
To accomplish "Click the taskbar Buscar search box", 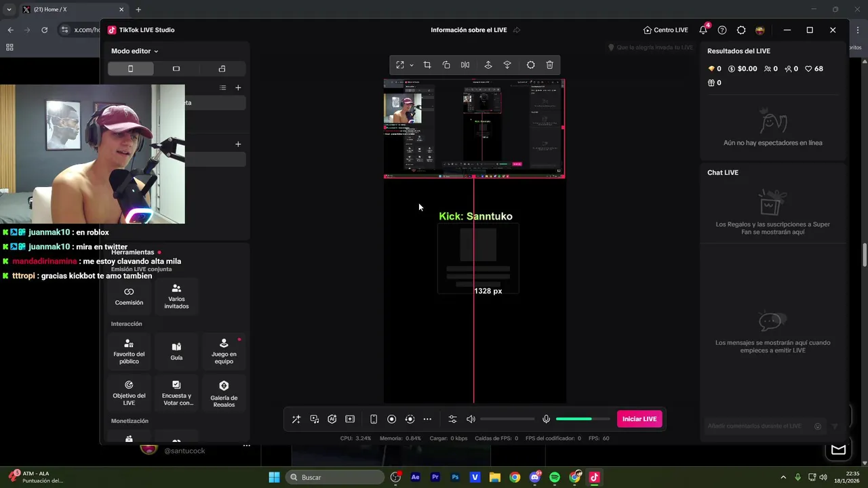I will [x=335, y=477].
